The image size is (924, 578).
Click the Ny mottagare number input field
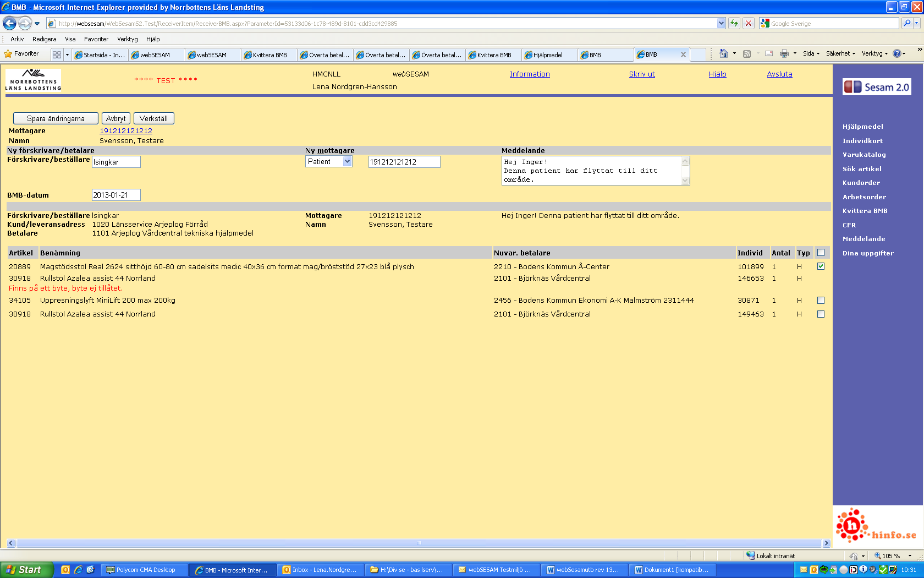[404, 162]
